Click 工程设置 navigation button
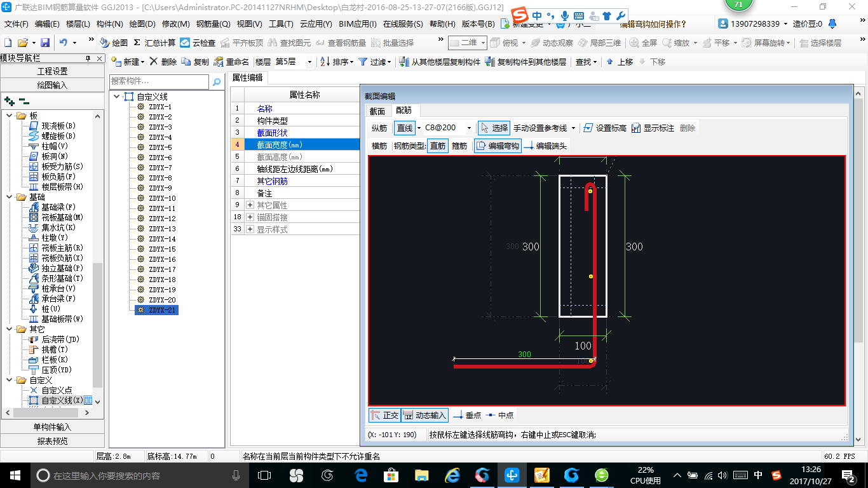 [x=52, y=71]
